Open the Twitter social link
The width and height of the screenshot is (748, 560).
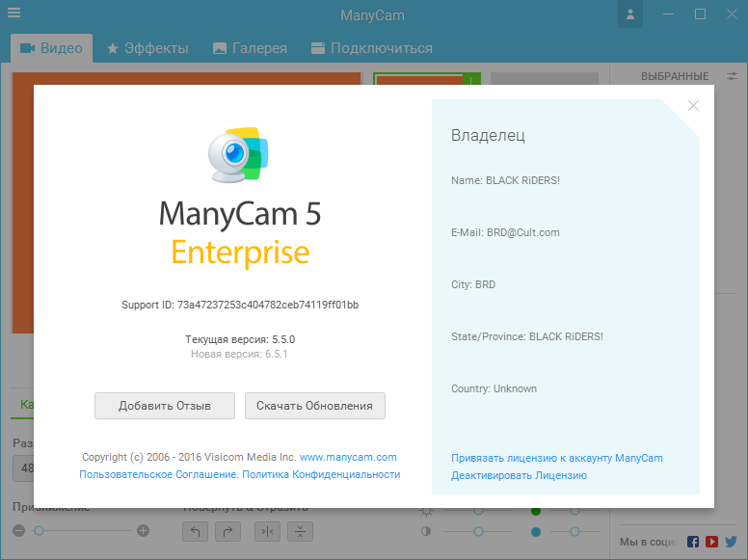(x=731, y=542)
